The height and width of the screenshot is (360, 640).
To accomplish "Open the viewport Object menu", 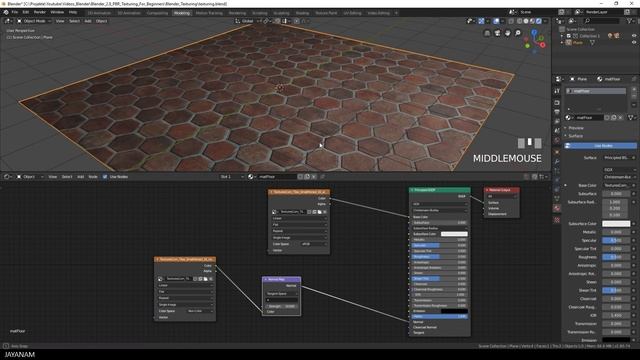I will pos(101,21).
